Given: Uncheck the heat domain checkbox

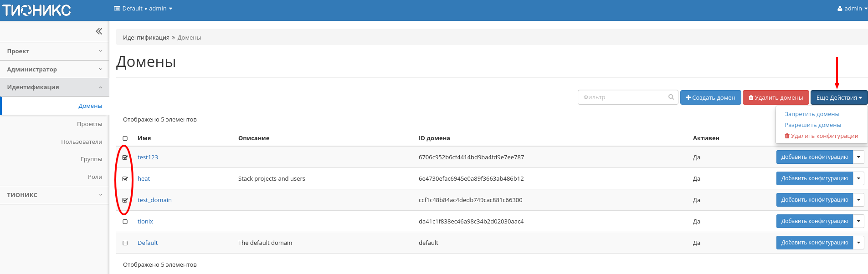Looking at the screenshot, I should 125,179.
